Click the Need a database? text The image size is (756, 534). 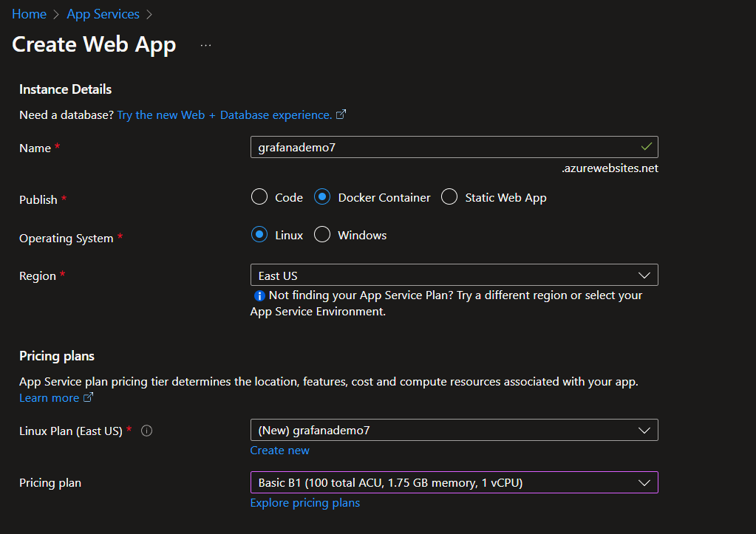67,114
